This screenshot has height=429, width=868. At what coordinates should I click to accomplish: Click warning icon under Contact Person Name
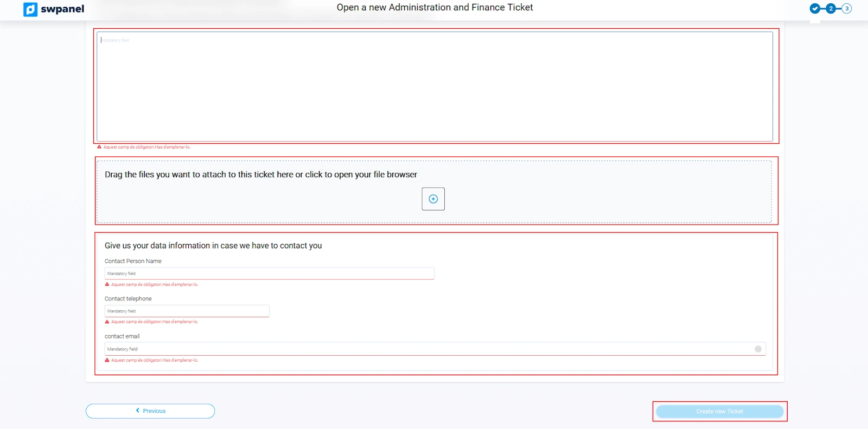(107, 285)
